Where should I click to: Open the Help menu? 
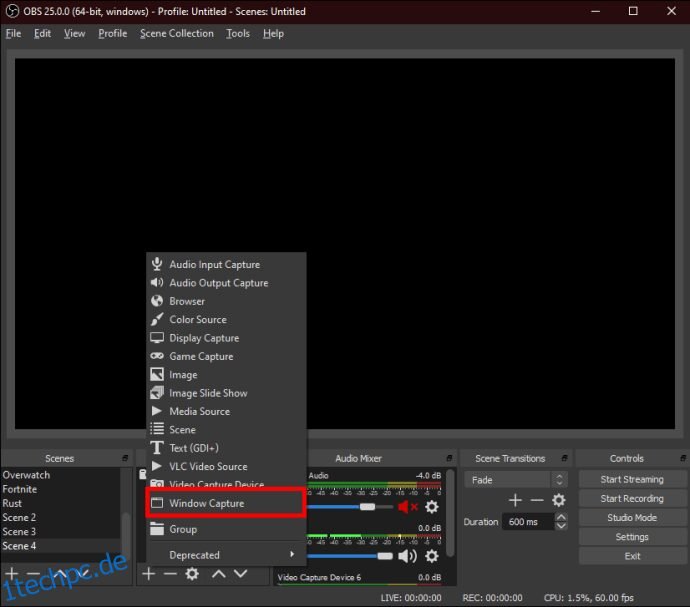pyautogui.click(x=273, y=33)
